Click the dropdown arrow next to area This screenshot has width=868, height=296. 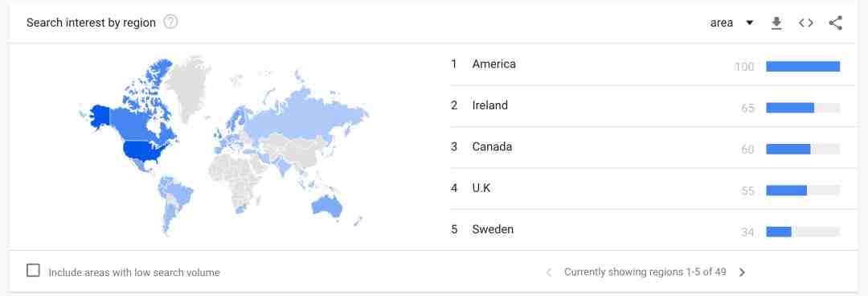tap(749, 23)
